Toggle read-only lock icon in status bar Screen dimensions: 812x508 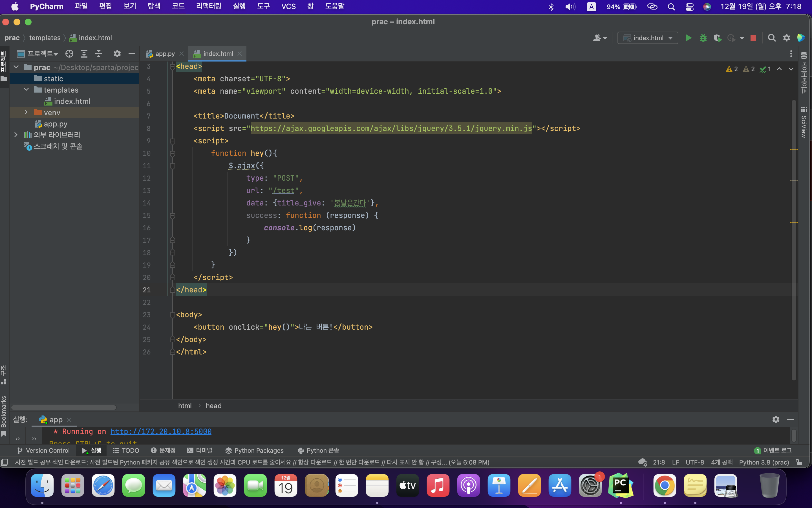point(799,462)
